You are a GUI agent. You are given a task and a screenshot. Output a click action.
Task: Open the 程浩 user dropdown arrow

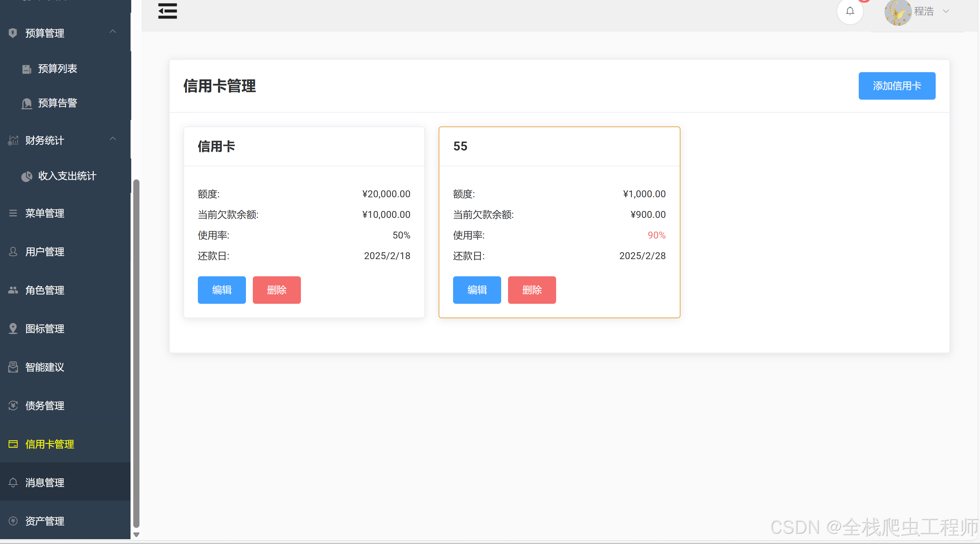tap(946, 11)
